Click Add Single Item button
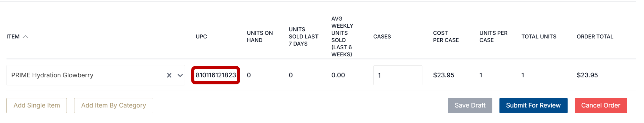The height and width of the screenshot is (123, 644). [37, 106]
